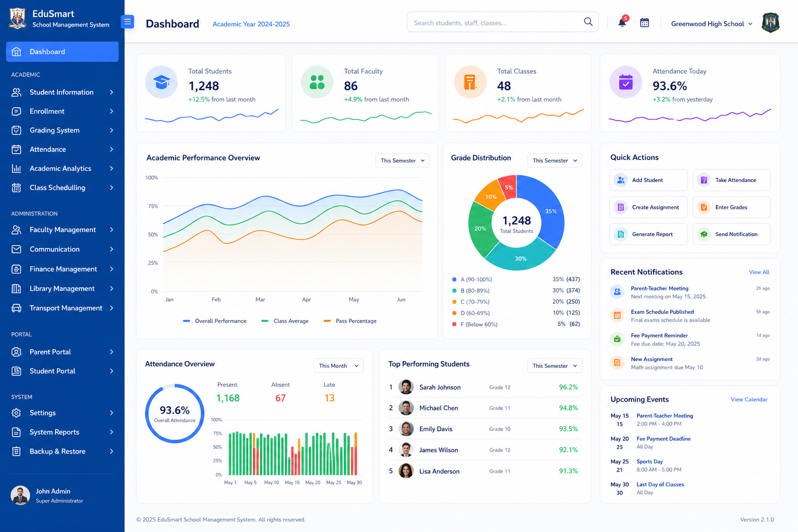Open the calendar icon in header

tap(644, 23)
